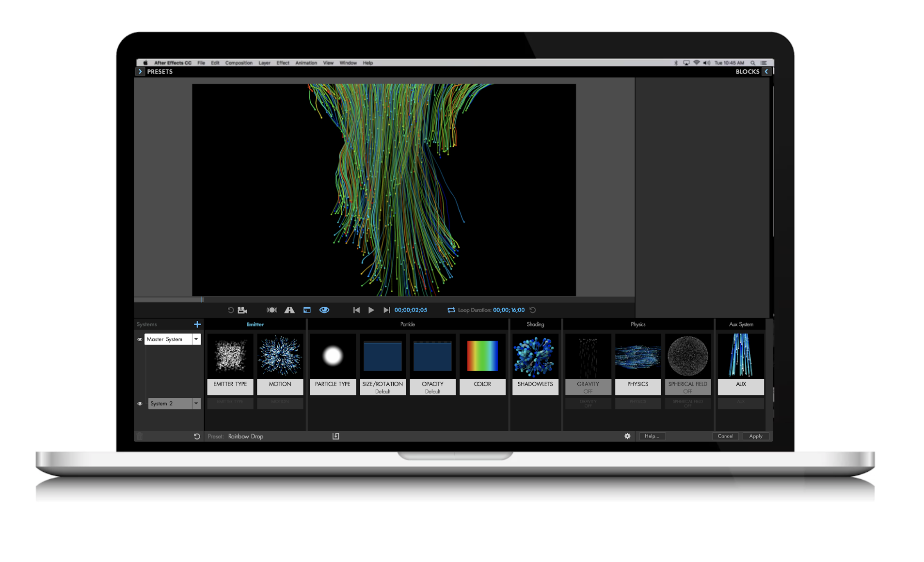Delete the system with the trash icon
The image size is (924, 562).
click(140, 437)
